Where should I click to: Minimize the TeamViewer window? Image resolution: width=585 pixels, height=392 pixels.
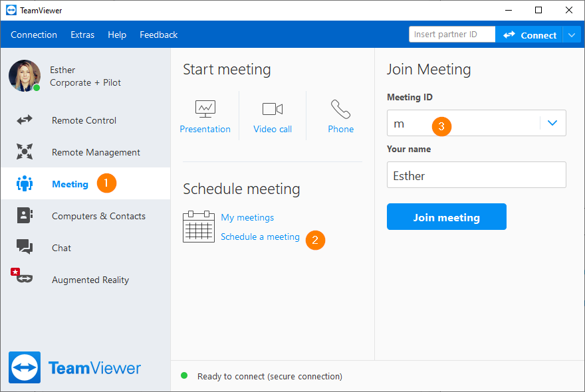coord(508,10)
